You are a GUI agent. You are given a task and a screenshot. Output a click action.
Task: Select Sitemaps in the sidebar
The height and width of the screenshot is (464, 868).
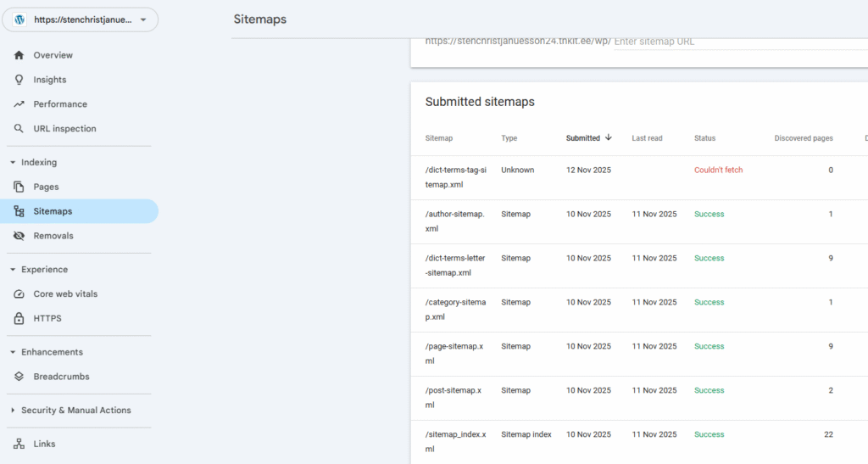[53, 211]
